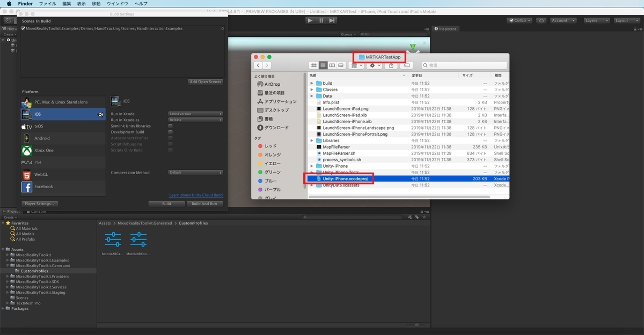Toggle Autoconnect Profiler checkbox
Image resolution: width=644 pixels, height=335 pixels.
click(x=171, y=138)
